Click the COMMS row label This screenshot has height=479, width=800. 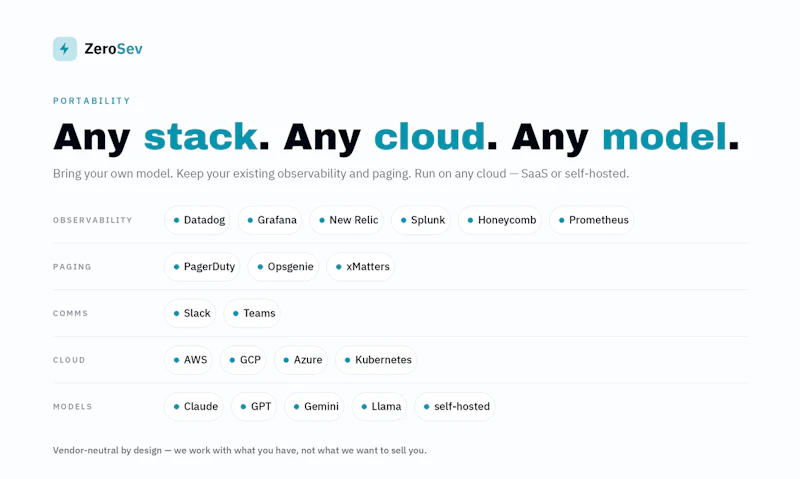[70, 314]
